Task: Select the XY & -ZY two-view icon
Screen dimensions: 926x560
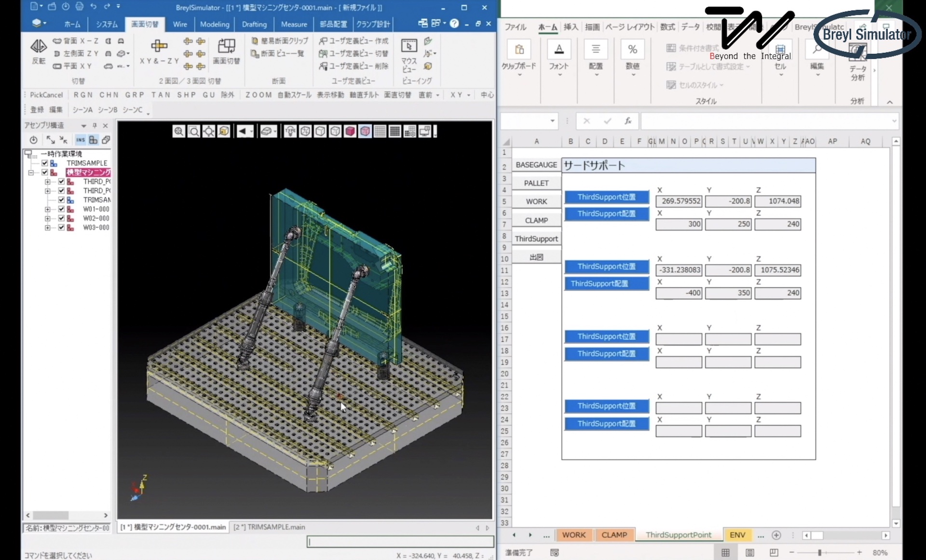Action: pos(159,47)
